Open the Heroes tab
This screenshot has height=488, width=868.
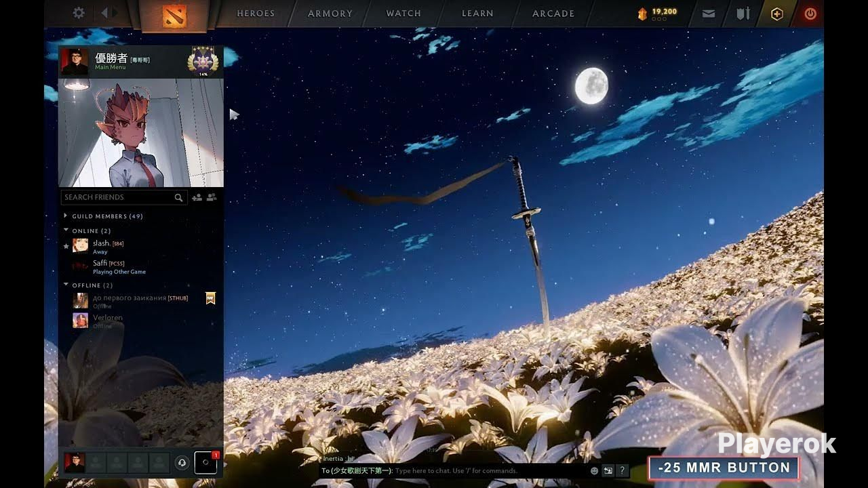[256, 14]
